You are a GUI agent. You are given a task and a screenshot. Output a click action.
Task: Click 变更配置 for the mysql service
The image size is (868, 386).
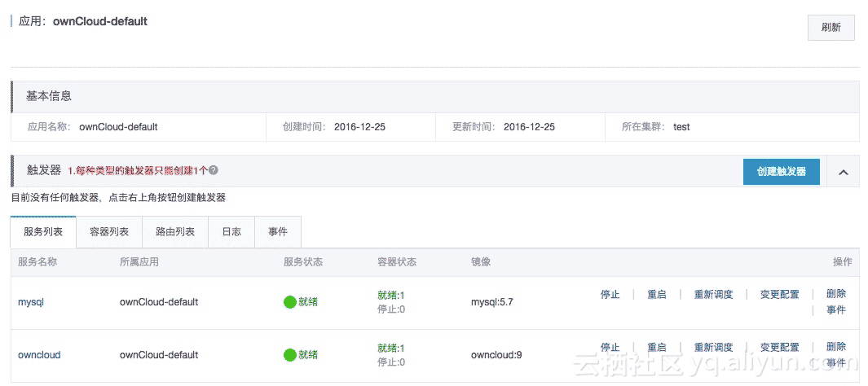(780, 294)
